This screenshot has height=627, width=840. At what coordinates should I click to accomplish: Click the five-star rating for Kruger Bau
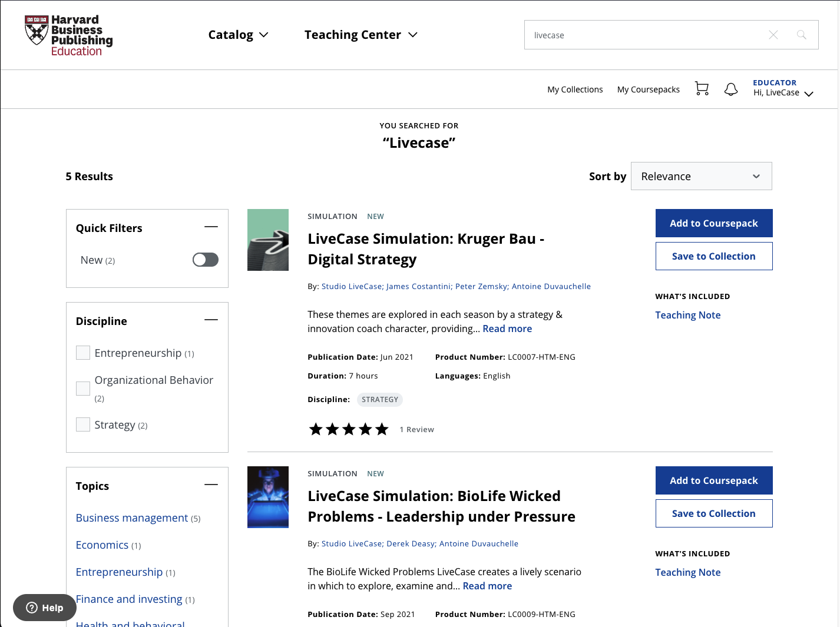(349, 429)
